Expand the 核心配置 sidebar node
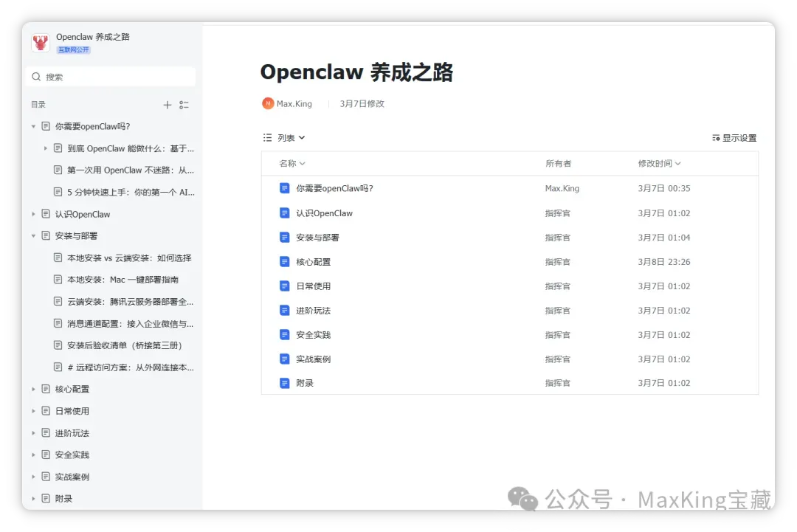797x532 pixels. (33, 389)
